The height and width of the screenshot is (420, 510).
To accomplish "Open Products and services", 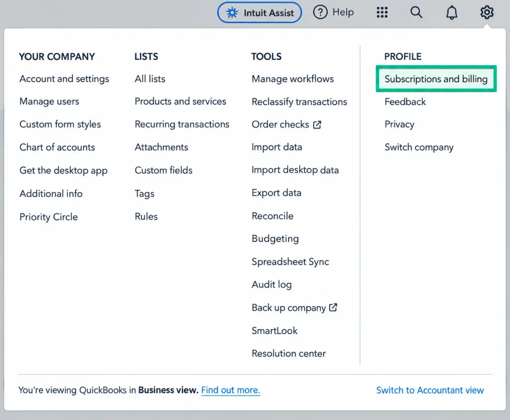I will 180,102.
